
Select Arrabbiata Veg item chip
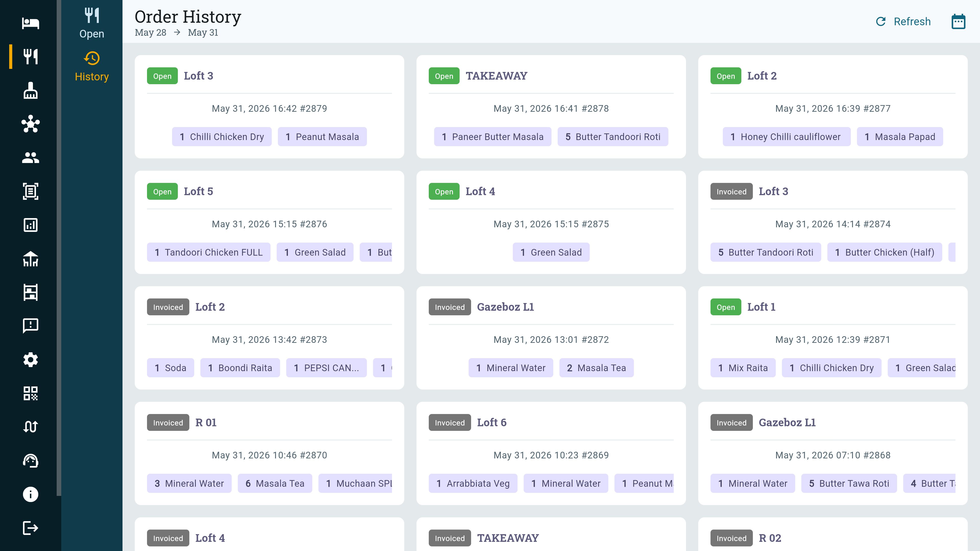point(473,484)
